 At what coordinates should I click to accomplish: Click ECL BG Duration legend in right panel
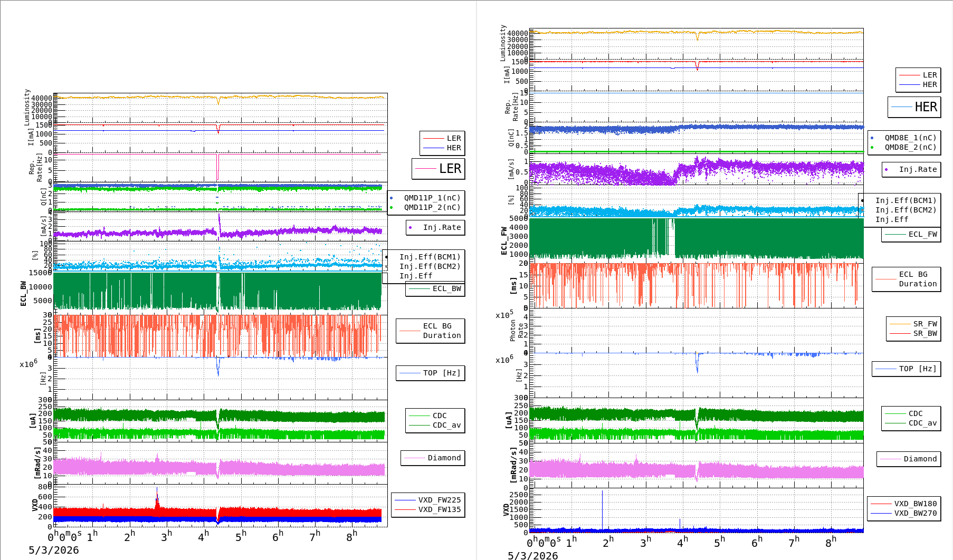pos(907,279)
